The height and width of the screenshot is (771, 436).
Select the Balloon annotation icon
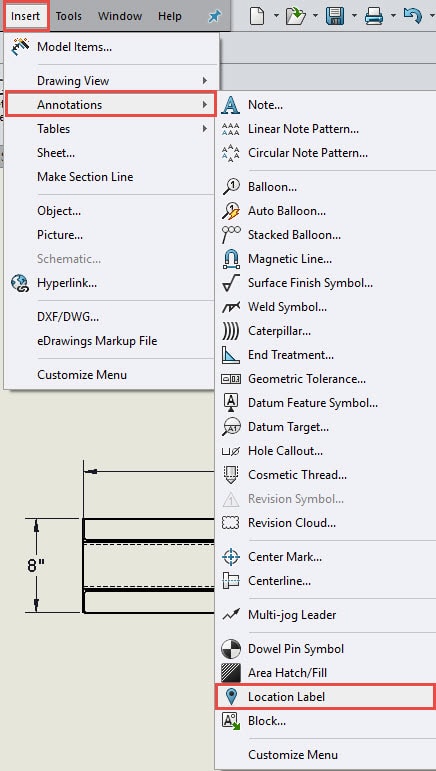[231, 187]
